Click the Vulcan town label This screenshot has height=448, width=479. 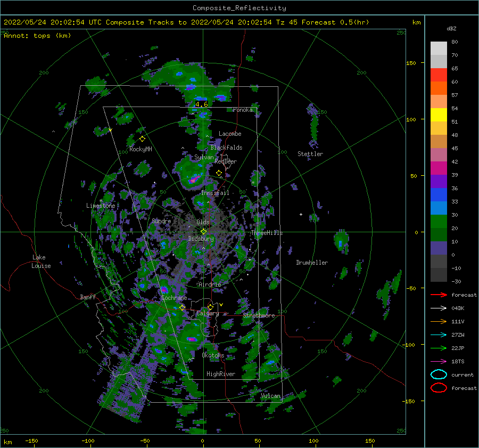pos(271,396)
